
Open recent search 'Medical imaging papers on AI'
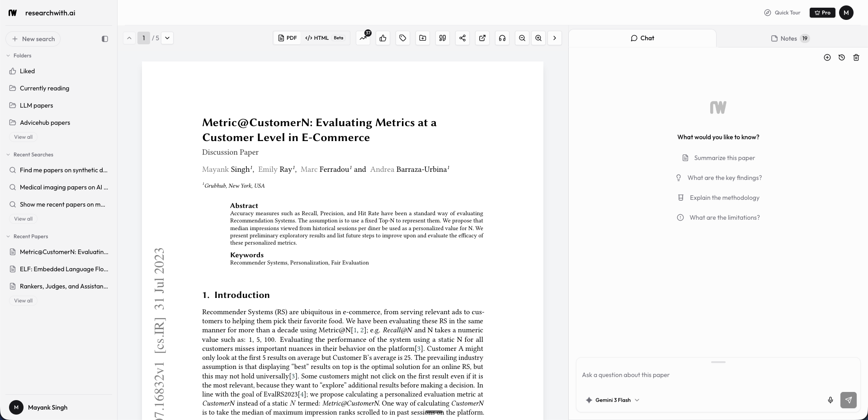pos(58,187)
